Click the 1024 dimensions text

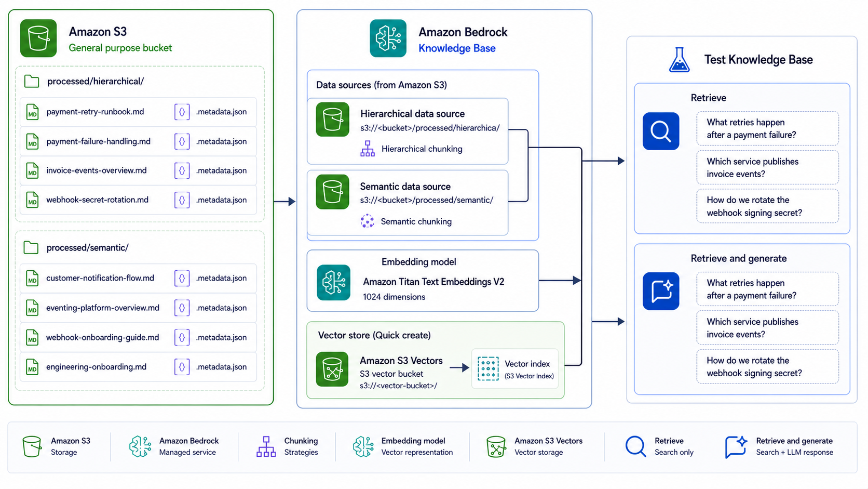(394, 297)
